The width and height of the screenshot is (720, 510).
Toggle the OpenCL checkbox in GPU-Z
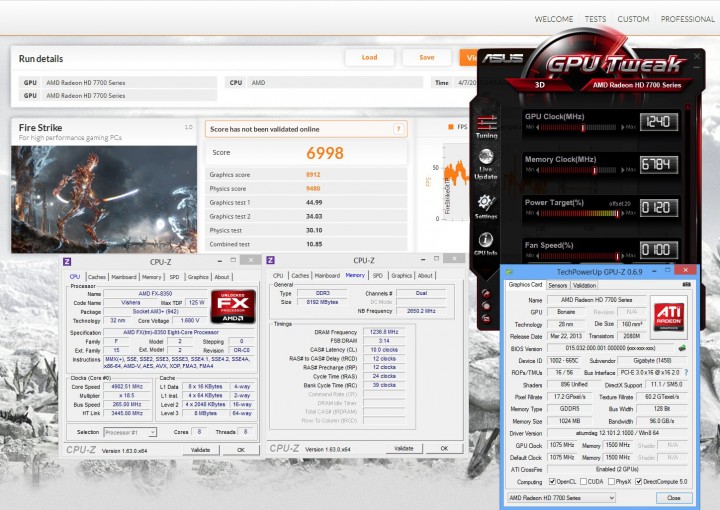(x=552, y=482)
